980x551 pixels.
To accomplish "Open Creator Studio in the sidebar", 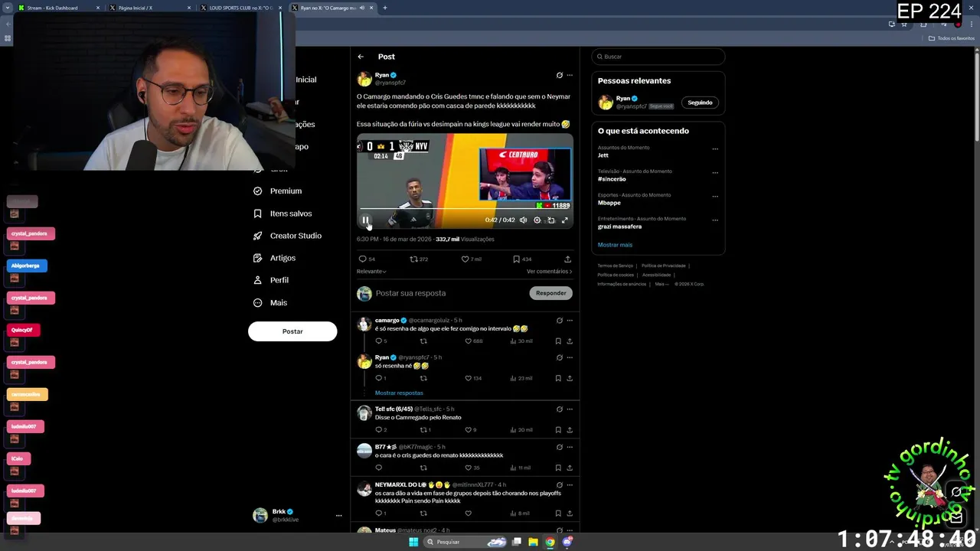I will [287, 236].
